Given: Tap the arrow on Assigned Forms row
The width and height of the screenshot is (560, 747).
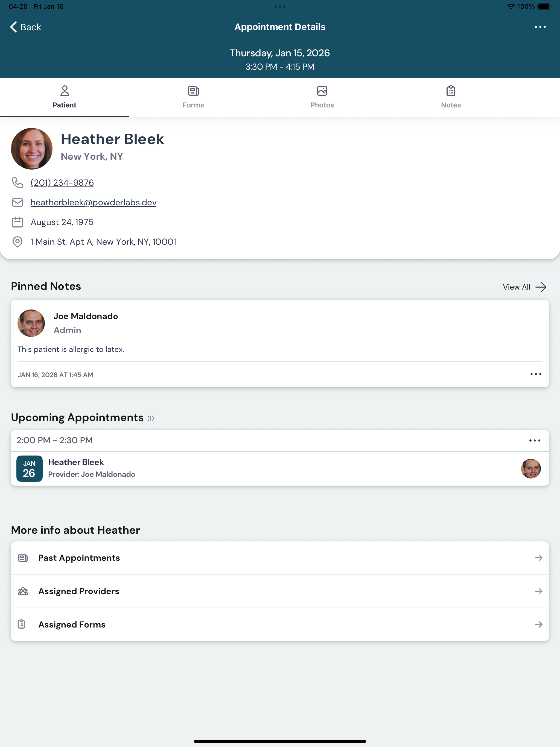Looking at the screenshot, I should pyautogui.click(x=539, y=625).
